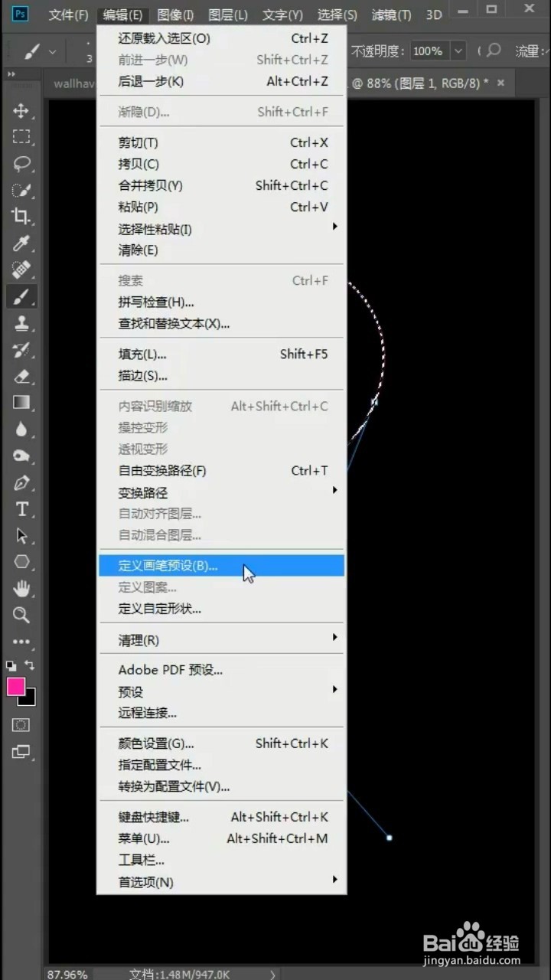Open the Layer menu

point(228,15)
